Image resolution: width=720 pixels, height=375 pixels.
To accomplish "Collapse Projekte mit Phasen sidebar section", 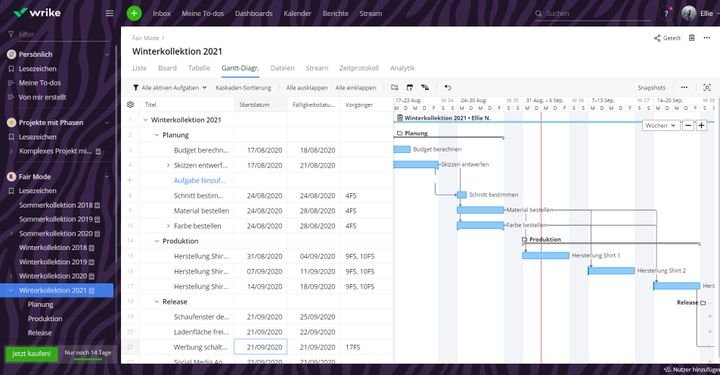I will click(107, 123).
